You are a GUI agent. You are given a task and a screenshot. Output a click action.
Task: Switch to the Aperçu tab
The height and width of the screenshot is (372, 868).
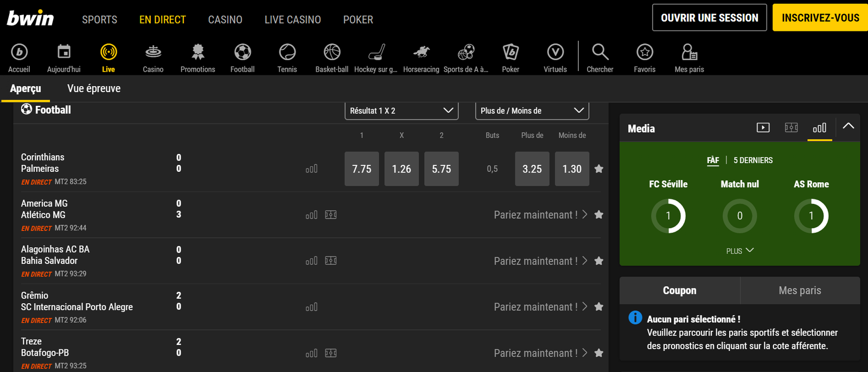click(x=25, y=88)
